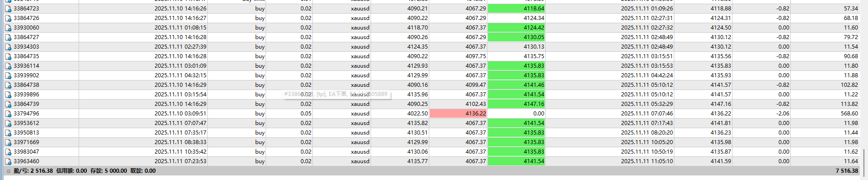This screenshot has height=180, width=868.
Task: Click ticket number 33983047
Action: click(26, 152)
